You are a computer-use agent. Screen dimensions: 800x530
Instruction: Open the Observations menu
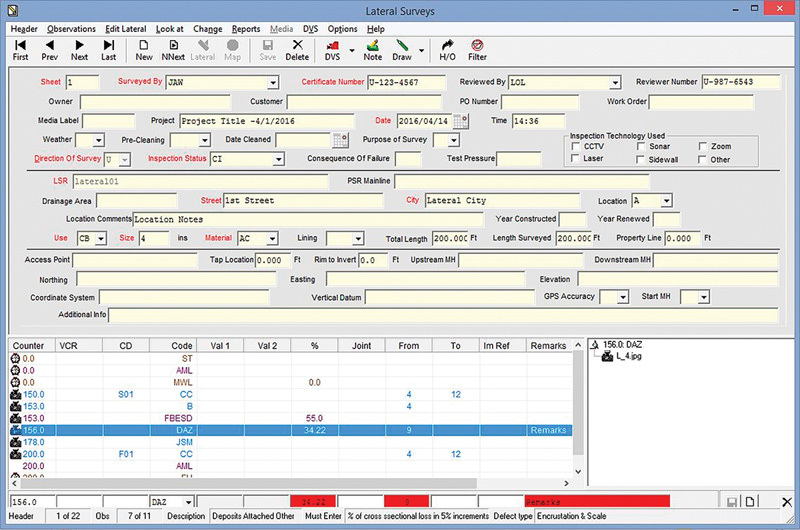(72, 29)
